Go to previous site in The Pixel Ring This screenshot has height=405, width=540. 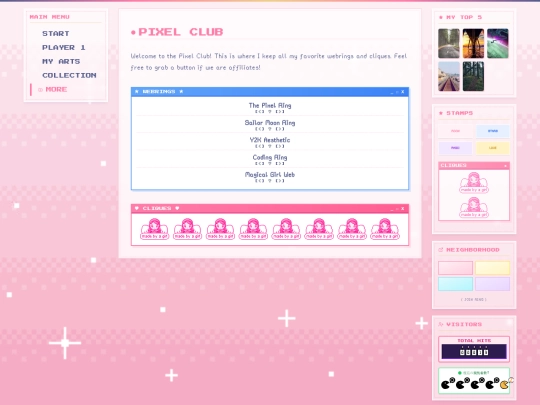click(260, 112)
